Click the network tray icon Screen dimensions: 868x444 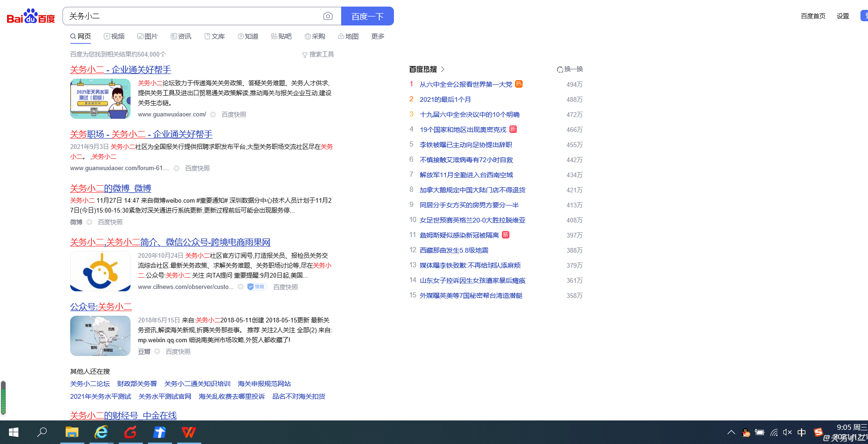[774, 432]
